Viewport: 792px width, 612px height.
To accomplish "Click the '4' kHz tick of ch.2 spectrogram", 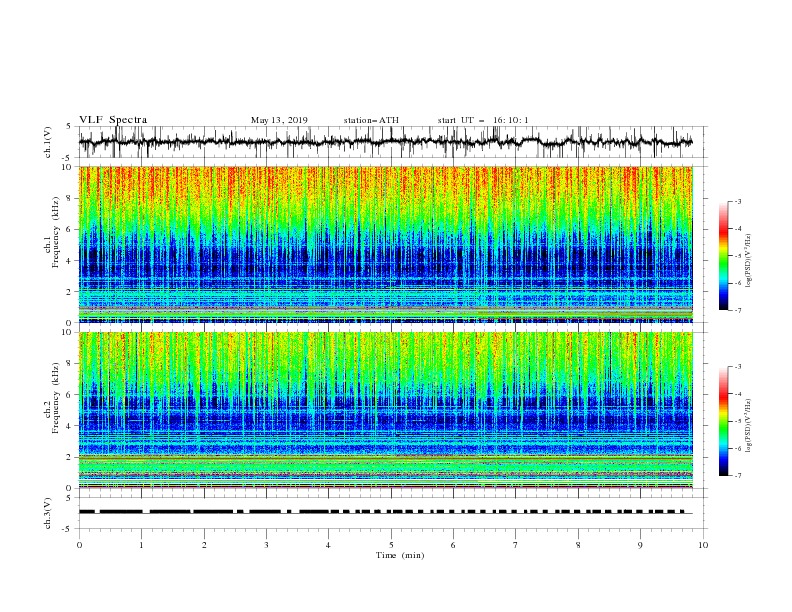I will 70,426.
